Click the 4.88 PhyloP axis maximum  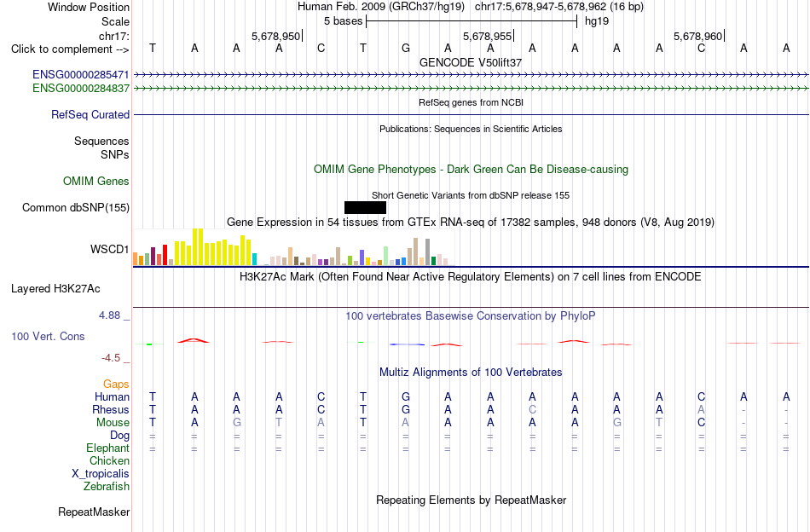(109, 315)
